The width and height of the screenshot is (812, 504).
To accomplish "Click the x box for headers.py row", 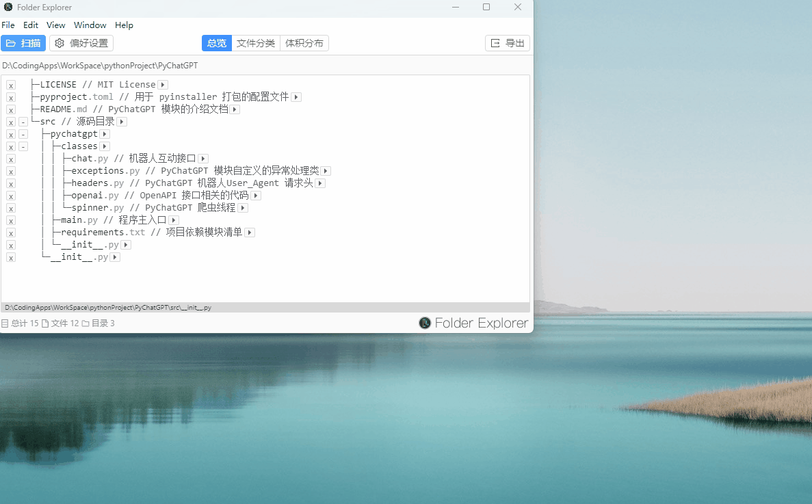I will [11, 184].
